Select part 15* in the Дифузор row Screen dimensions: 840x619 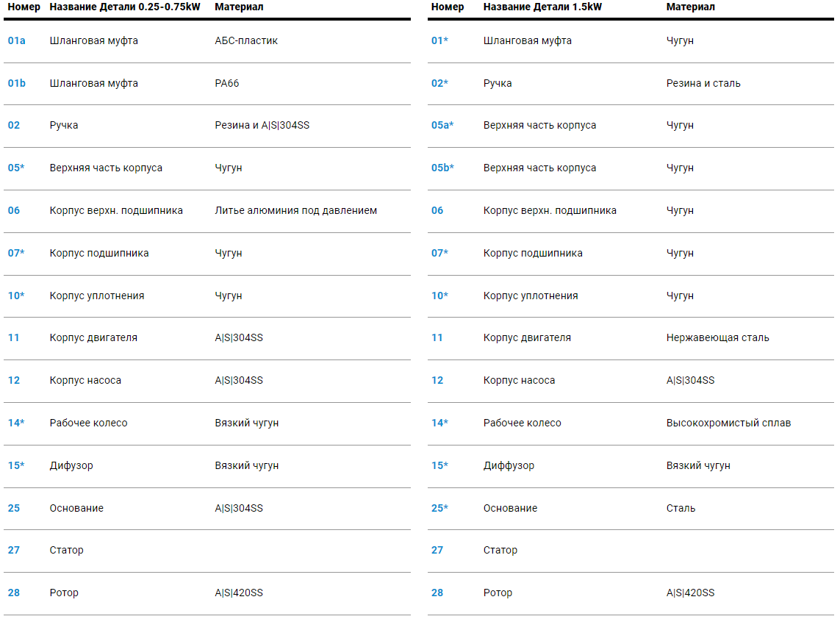tap(16, 465)
